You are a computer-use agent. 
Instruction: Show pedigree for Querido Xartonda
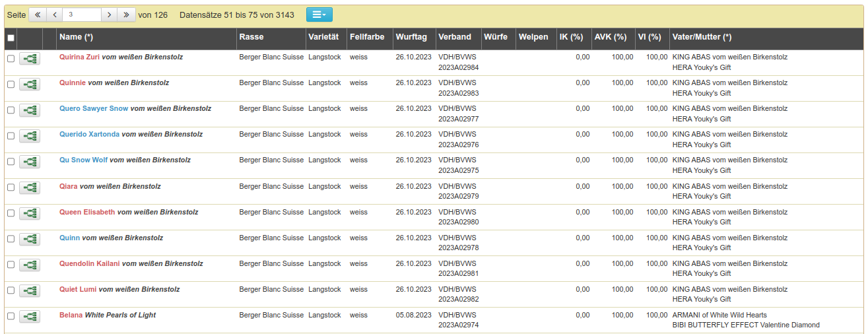(30, 136)
